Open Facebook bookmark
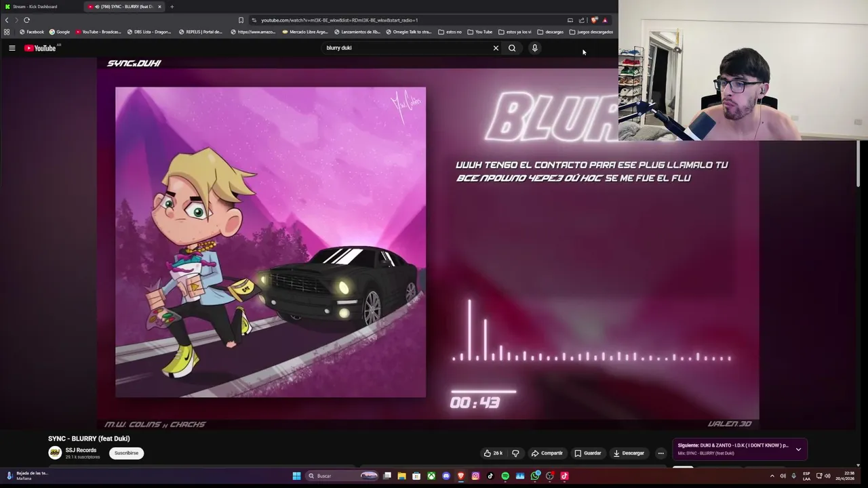 pyautogui.click(x=32, y=32)
